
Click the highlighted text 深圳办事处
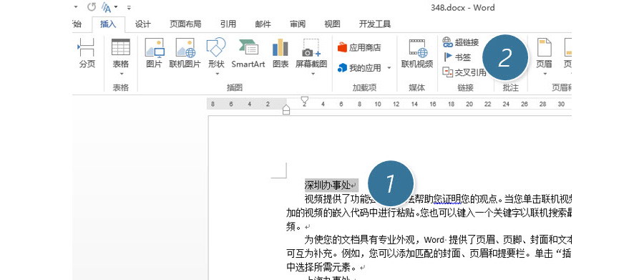pyautogui.click(x=328, y=185)
